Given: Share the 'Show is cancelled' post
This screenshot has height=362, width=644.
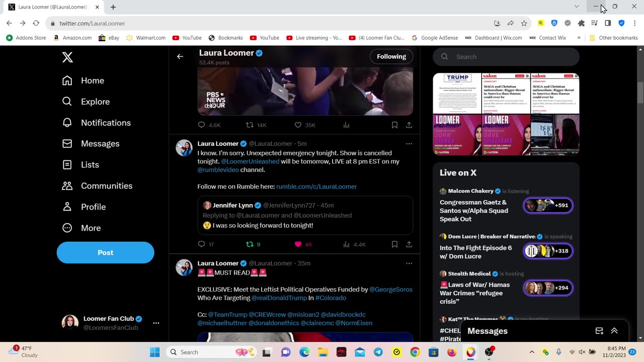Looking at the screenshot, I should click(409, 244).
